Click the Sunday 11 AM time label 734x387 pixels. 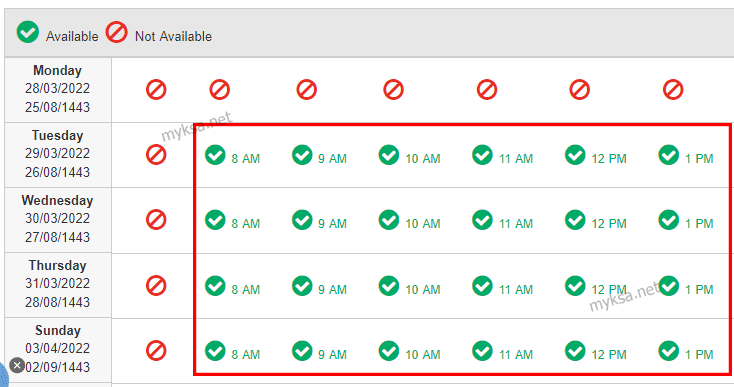(515, 355)
